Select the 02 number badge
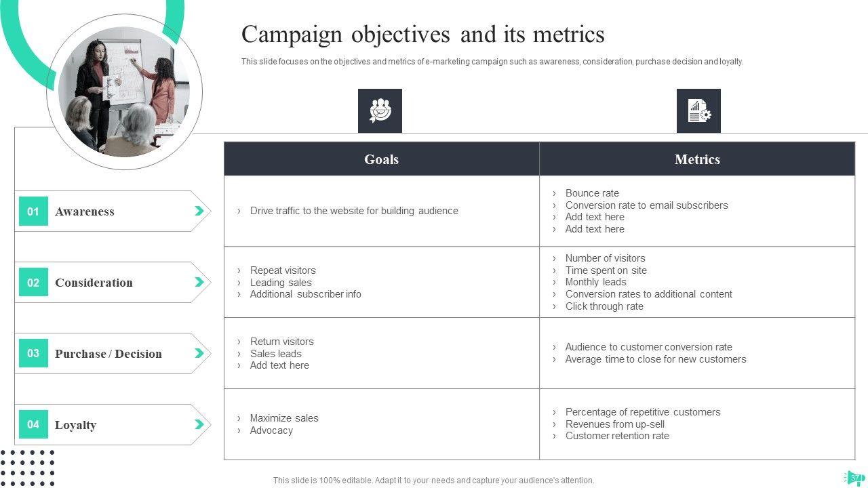Viewport: 868px width, 488px height. [33, 283]
